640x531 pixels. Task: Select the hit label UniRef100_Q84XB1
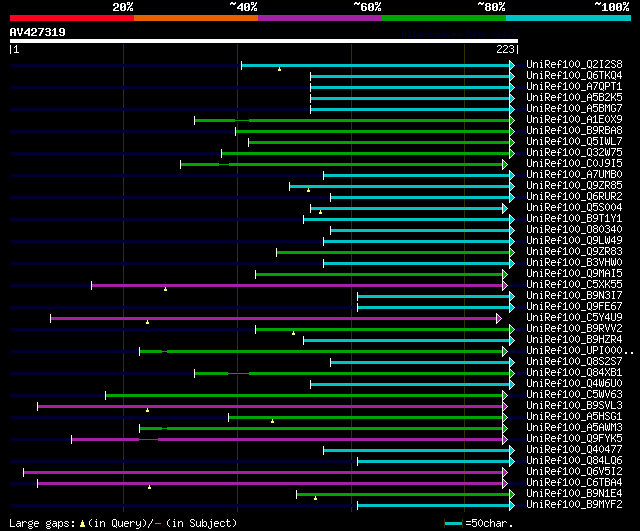coord(574,373)
